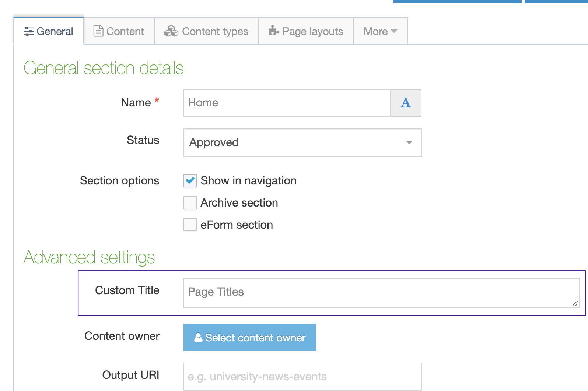The height and width of the screenshot is (391, 588).
Task: Open the Status dropdown showing Approved
Action: point(302,143)
